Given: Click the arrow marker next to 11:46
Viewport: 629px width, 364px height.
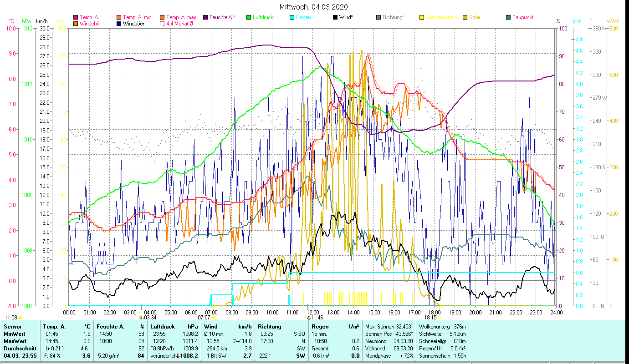Looking at the screenshot, I should point(308,317).
